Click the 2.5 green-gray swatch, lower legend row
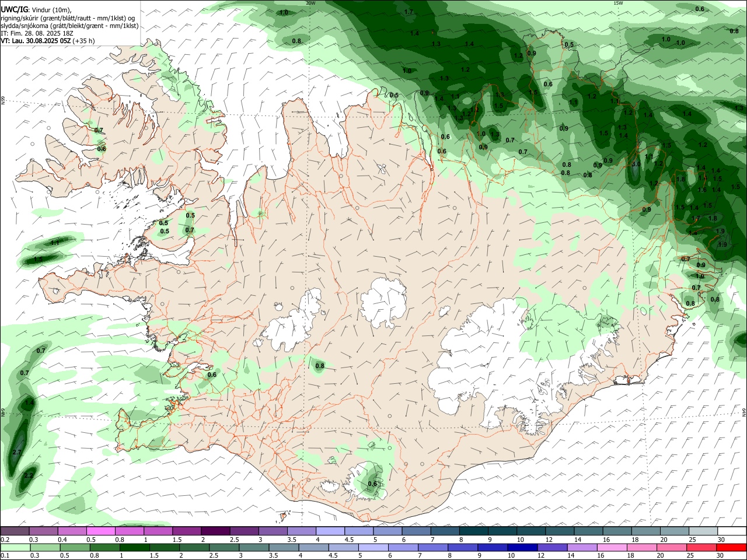 224,548
